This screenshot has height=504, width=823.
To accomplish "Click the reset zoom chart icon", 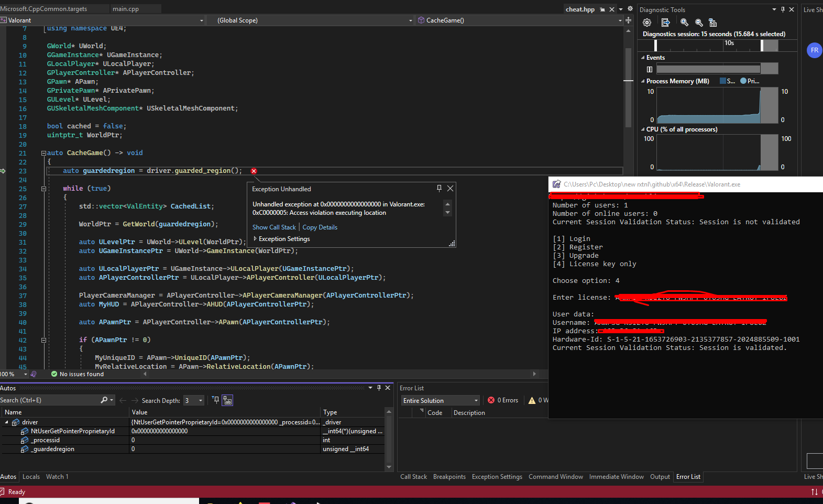I will pos(712,23).
